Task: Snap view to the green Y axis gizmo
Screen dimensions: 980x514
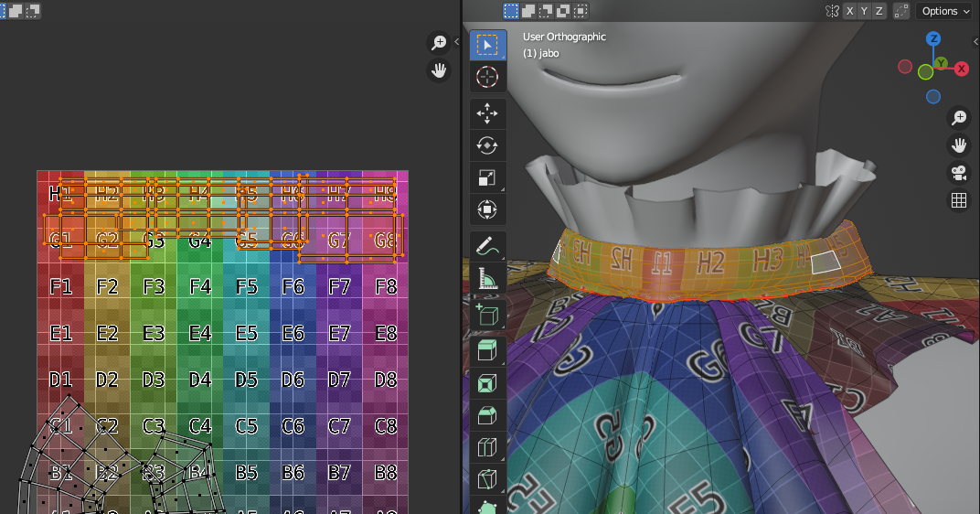Action: point(941,63)
